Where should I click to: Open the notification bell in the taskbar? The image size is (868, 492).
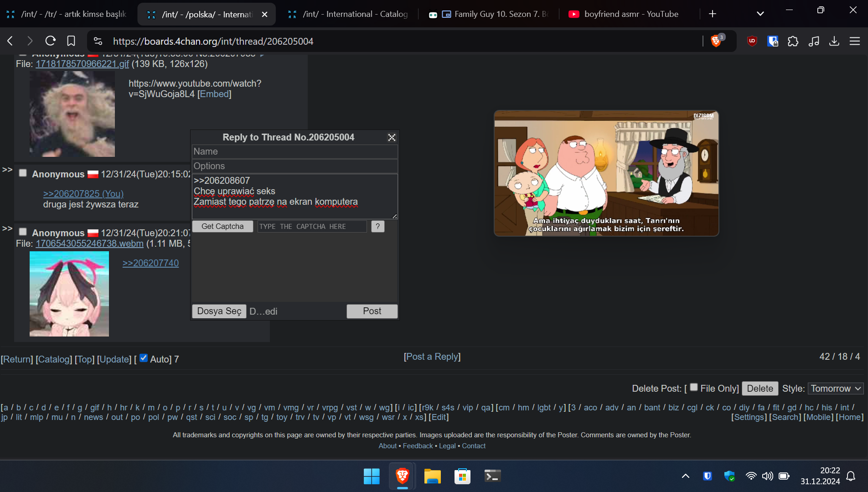click(851, 476)
